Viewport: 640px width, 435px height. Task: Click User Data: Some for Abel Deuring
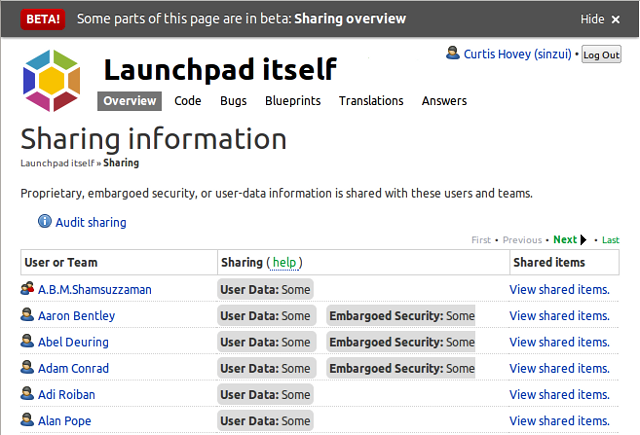click(x=267, y=342)
